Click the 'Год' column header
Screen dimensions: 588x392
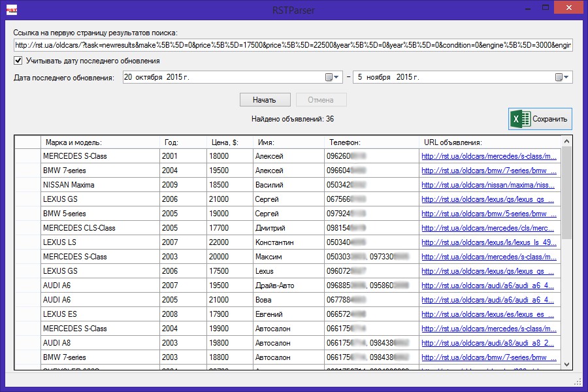click(182, 142)
